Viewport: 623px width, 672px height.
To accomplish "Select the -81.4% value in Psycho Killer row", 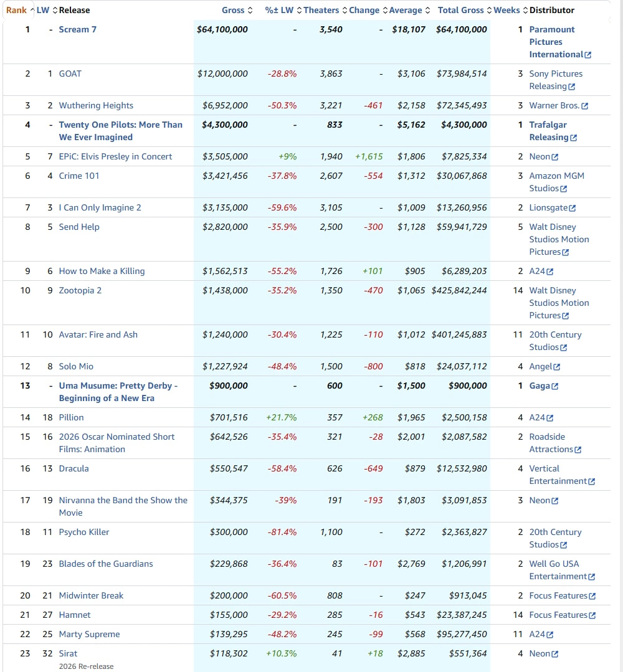I will 282,531.
